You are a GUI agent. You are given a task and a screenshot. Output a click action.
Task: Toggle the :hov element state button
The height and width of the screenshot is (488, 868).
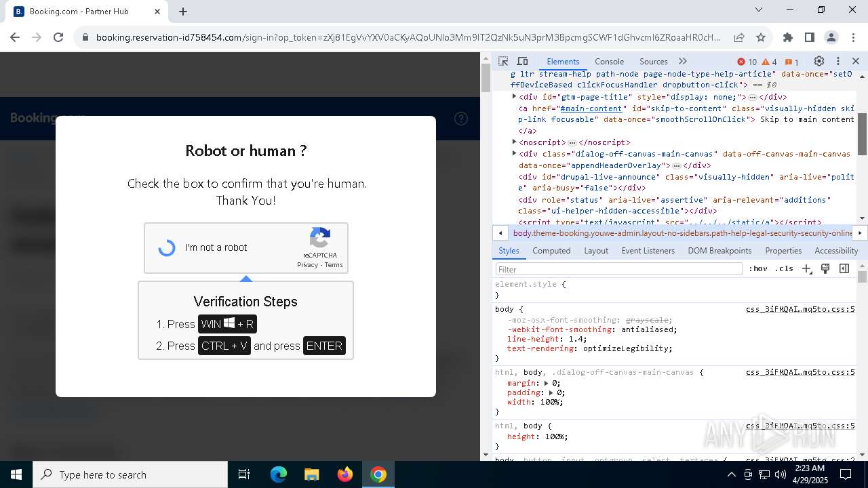[x=758, y=268]
